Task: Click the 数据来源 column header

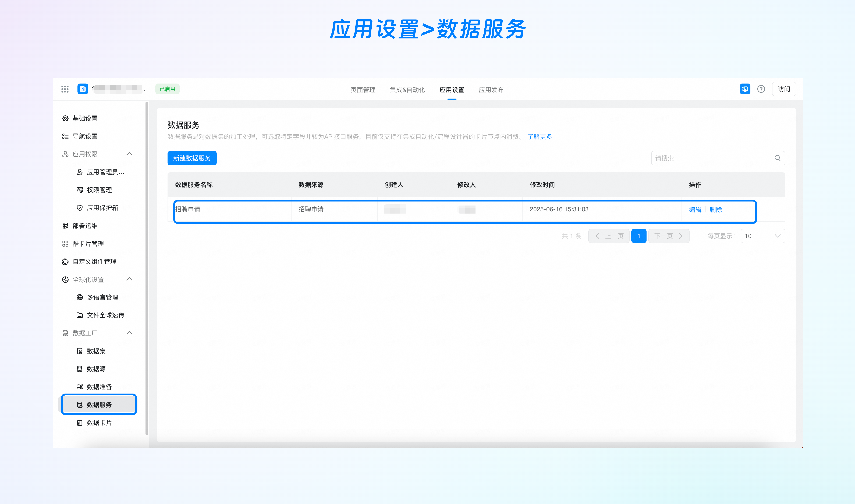Action: click(311, 185)
